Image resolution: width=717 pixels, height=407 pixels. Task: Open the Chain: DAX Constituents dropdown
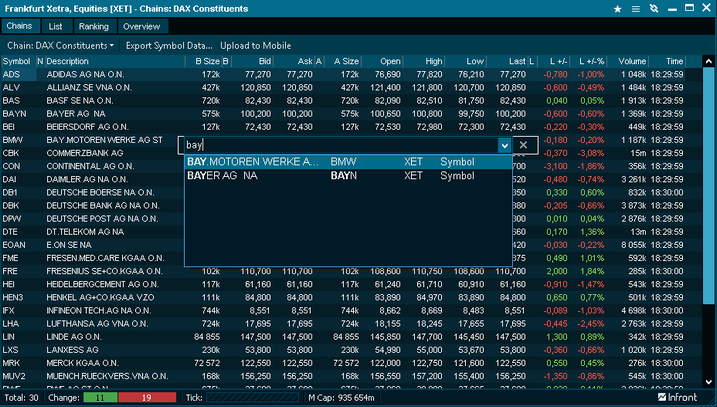(61, 45)
